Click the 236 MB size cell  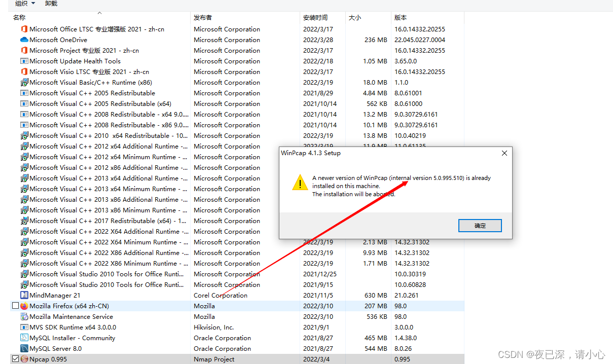pyautogui.click(x=376, y=40)
